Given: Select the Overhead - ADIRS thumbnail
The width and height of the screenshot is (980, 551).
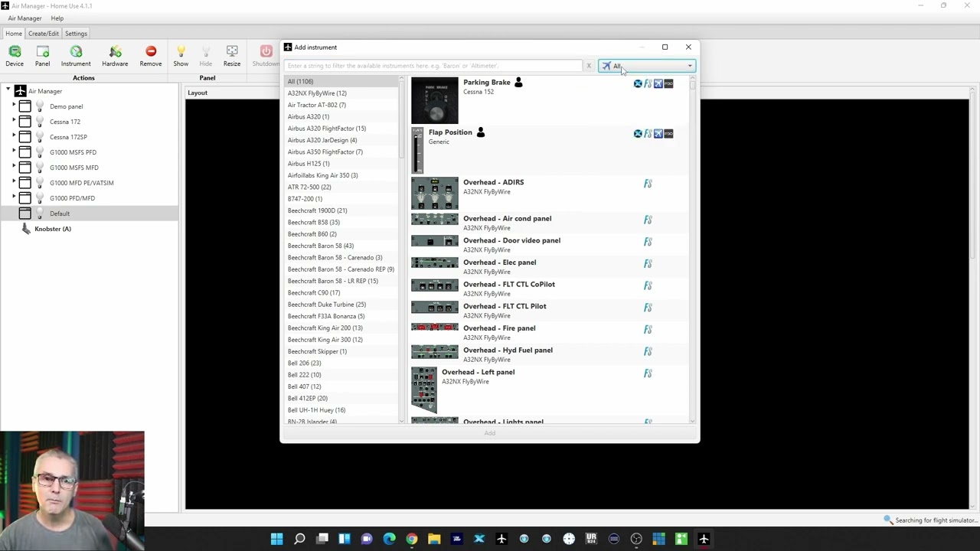Looking at the screenshot, I should (x=435, y=194).
